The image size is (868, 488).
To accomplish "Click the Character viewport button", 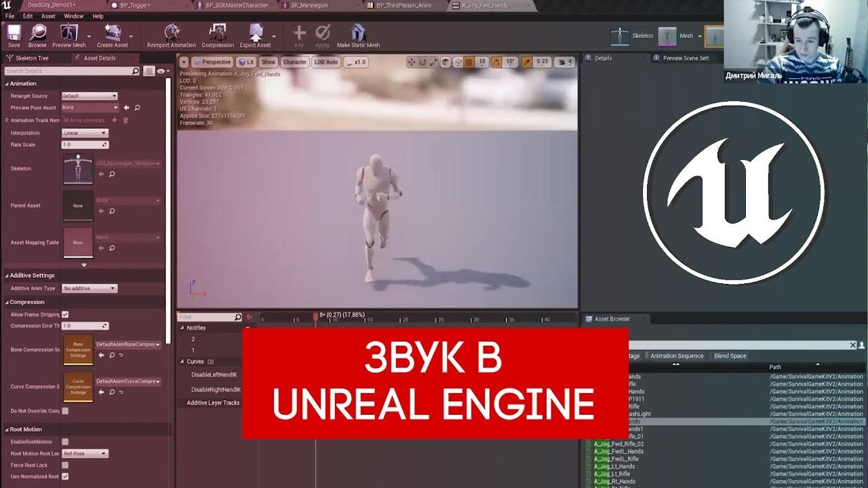I will coord(294,62).
